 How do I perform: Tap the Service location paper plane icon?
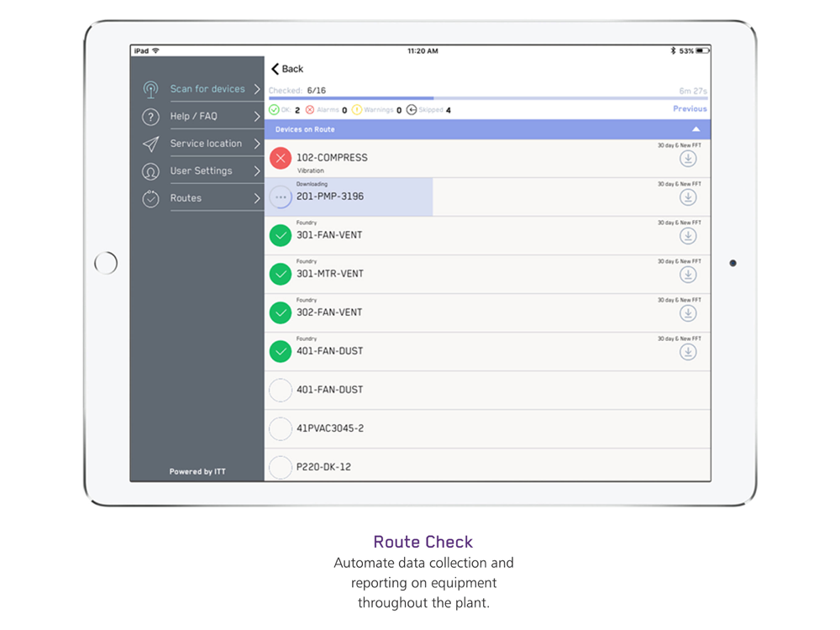(150, 144)
